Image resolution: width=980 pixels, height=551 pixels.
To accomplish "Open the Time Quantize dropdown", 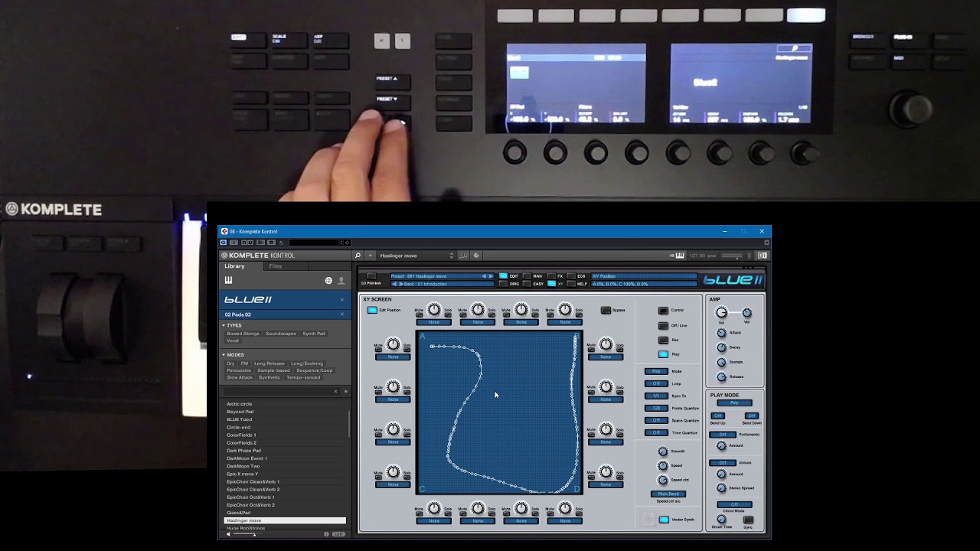I will click(656, 432).
